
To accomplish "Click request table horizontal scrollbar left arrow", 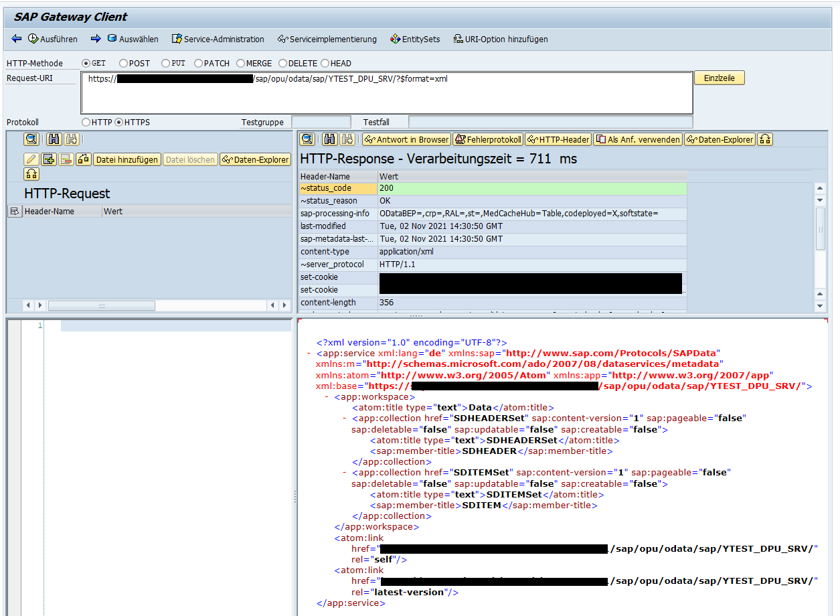I will coord(29,305).
